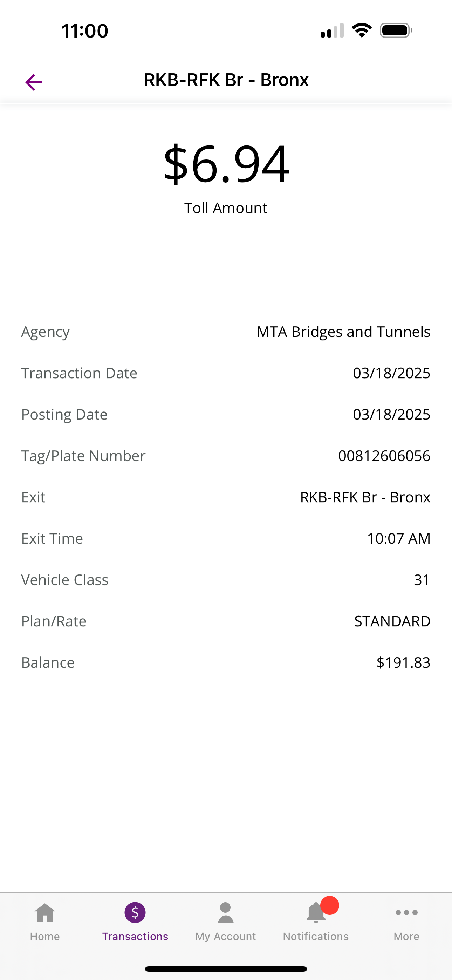Image resolution: width=452 pixels, height=980 pixels.
Task: Open the My Account person icon
Action: coord(226,913)
